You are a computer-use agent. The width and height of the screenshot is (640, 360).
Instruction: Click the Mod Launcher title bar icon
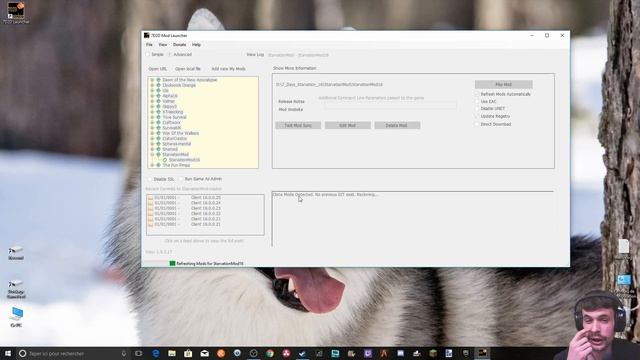pyautogui.click(x=147, y=36)
